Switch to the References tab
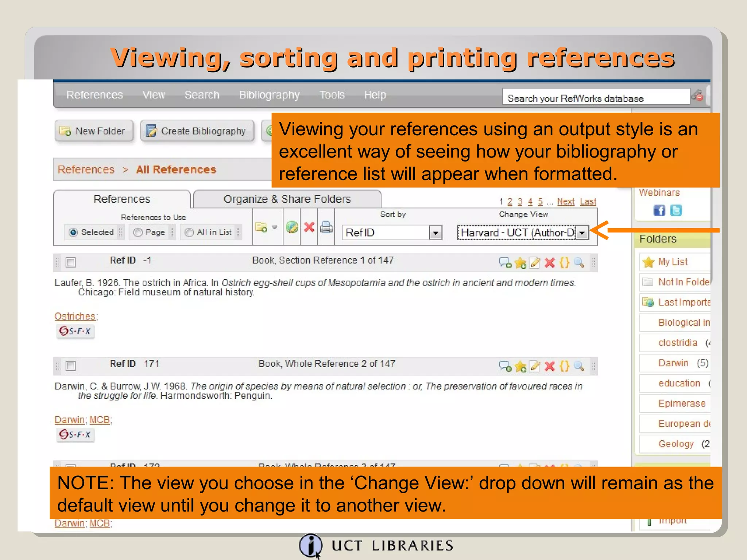Screen dimensions: 747x560 click(122, 199)
